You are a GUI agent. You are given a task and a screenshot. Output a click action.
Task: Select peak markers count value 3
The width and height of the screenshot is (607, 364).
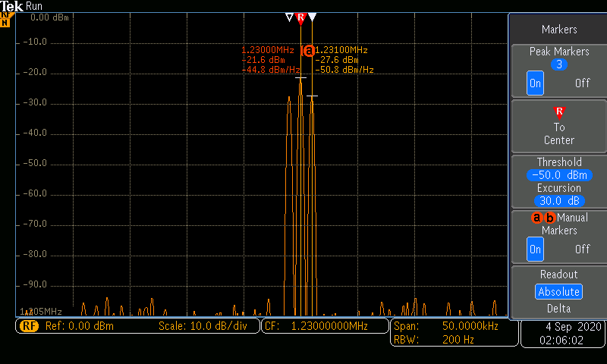[x=559, y=64]
